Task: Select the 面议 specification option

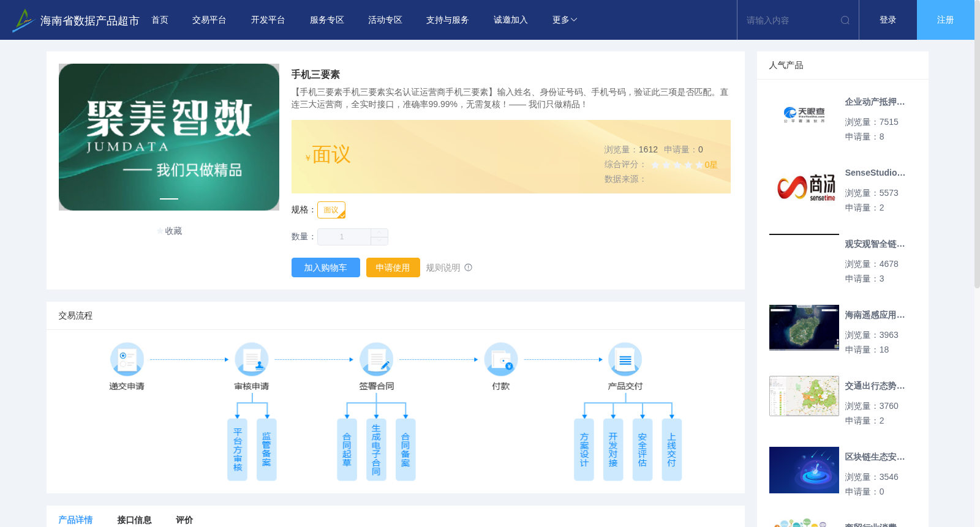Action: click(331, 210)
